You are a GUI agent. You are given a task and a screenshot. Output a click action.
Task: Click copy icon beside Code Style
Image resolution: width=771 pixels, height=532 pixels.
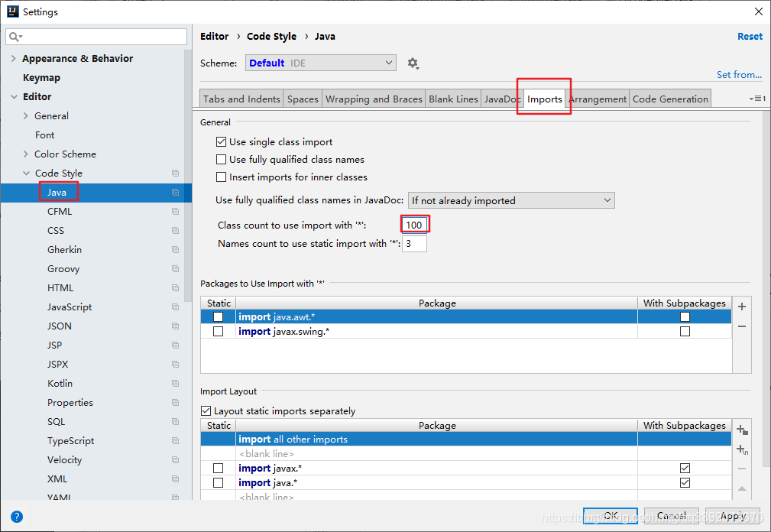175,173
